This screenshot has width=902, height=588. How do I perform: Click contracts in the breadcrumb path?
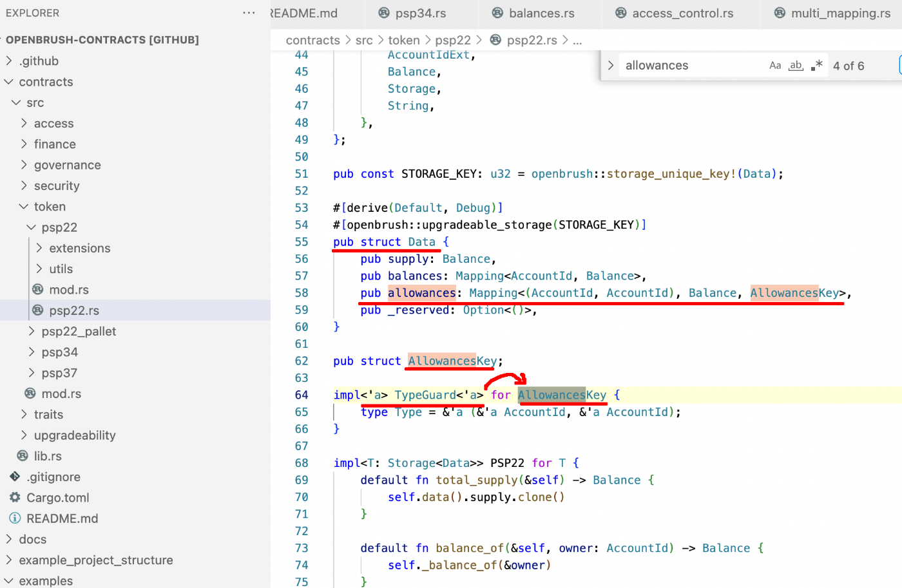point(313,40)
